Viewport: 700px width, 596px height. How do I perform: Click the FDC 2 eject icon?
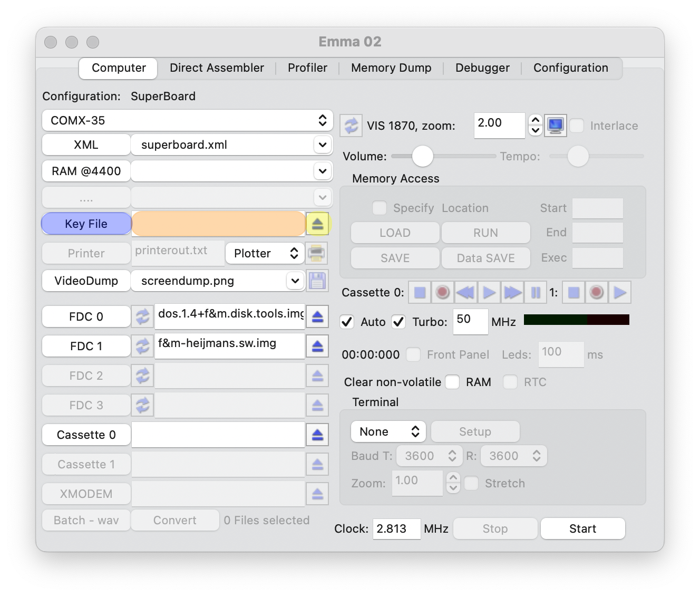(x=317, y=376)
